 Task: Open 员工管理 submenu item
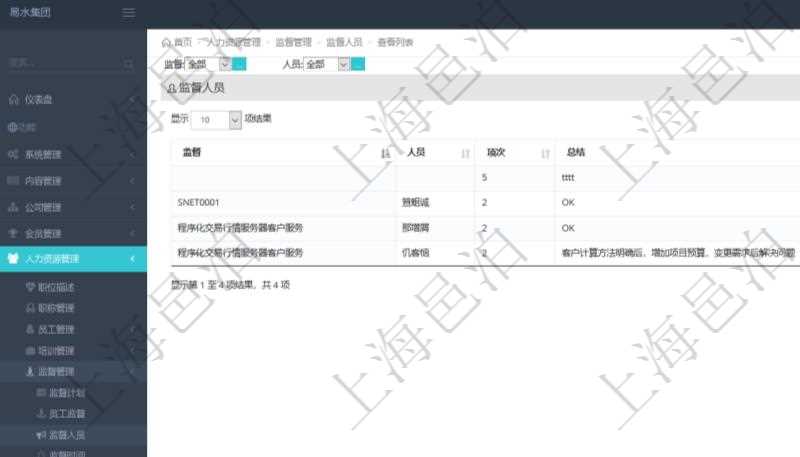pos(56,330)
